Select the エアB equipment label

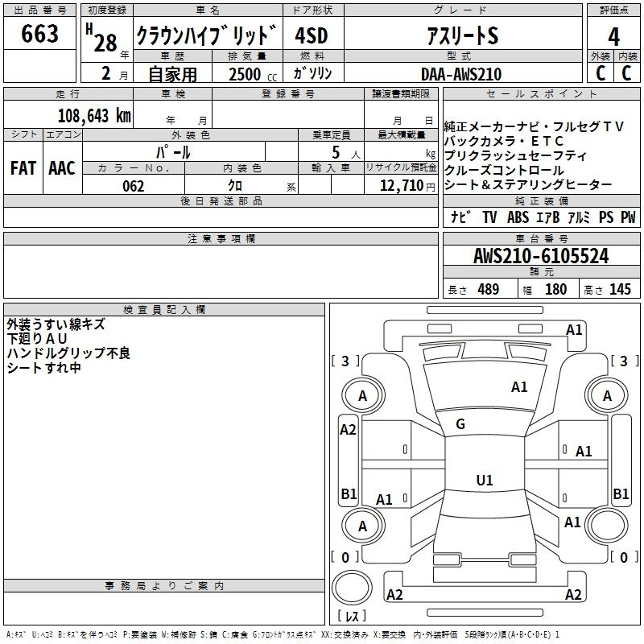click(x=548, y=217)
